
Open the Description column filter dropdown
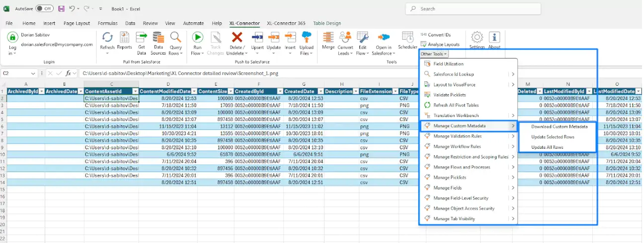[356, 91]
